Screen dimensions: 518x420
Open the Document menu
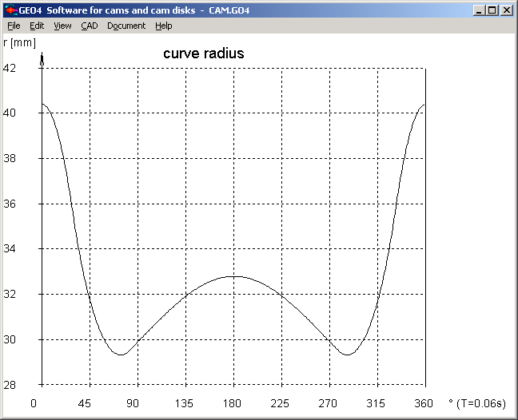click(126, 26)
